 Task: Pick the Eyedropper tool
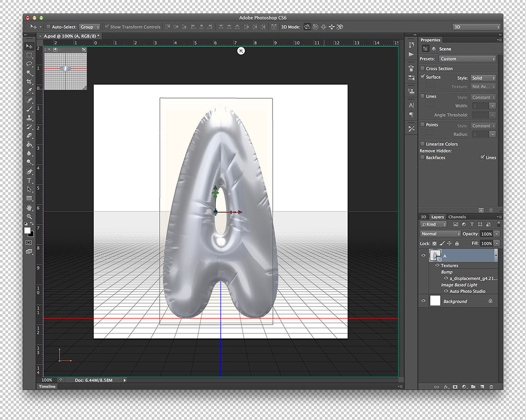click(29, 91)
